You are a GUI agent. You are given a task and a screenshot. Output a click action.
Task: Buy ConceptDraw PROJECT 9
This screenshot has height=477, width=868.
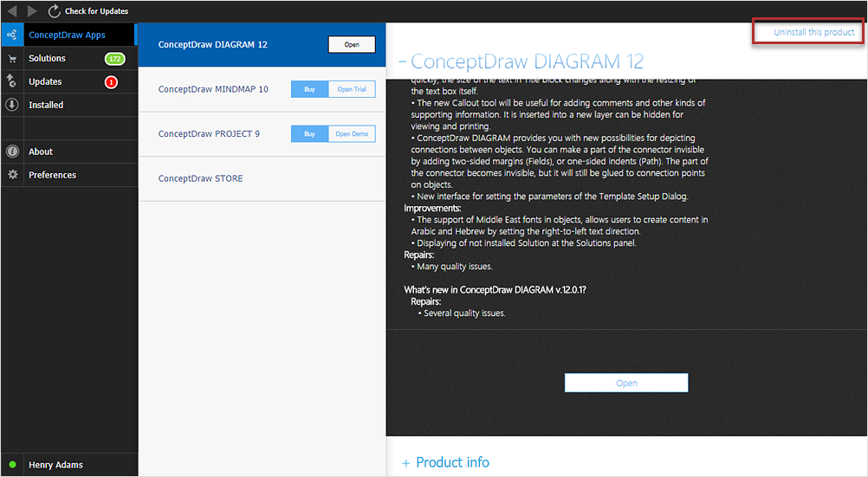coord(309,134)
